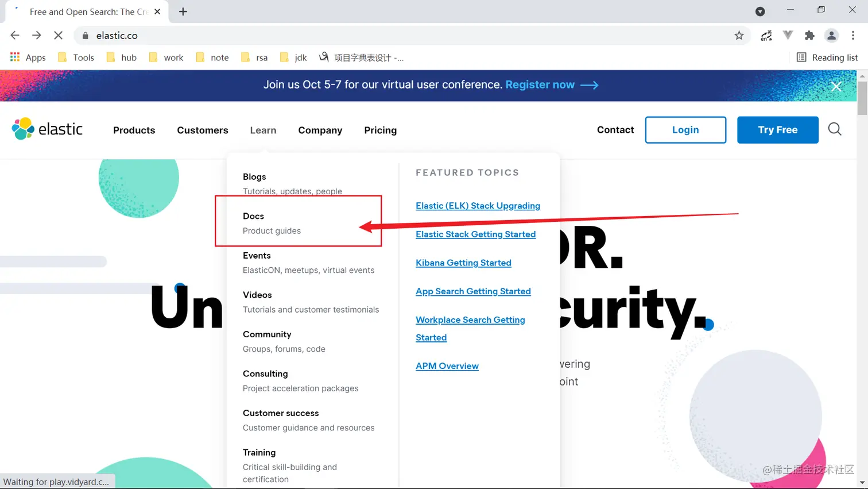Bookmark this page with the star icon
This screenshot has width=868, height=489.
tap(739, 36)
